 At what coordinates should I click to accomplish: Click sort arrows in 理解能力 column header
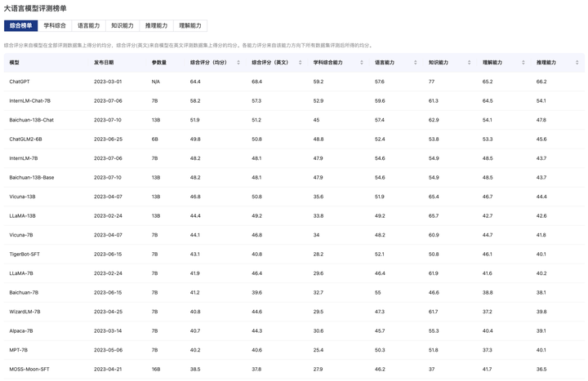tap(523, 63)
